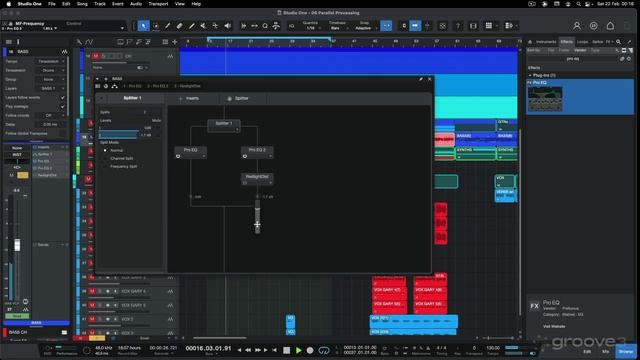The height and width of the screenshot is (360, 640).
Task: Toggle the Snap button
Action: (x=386, y=26)
